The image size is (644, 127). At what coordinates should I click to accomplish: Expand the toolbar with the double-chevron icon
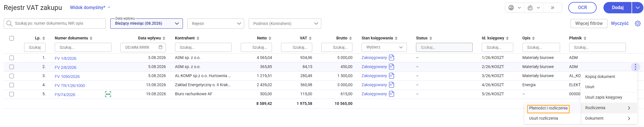coord(552,8)
